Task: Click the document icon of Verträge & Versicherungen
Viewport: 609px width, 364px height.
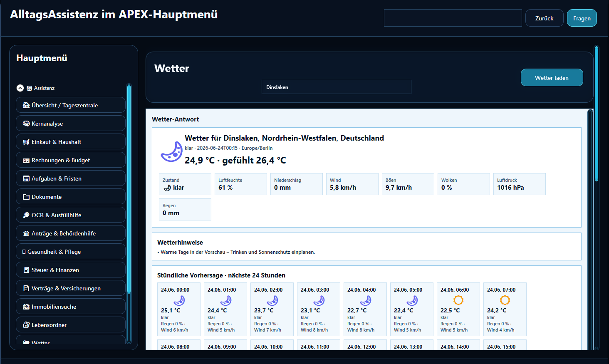Action: point(26,288)
